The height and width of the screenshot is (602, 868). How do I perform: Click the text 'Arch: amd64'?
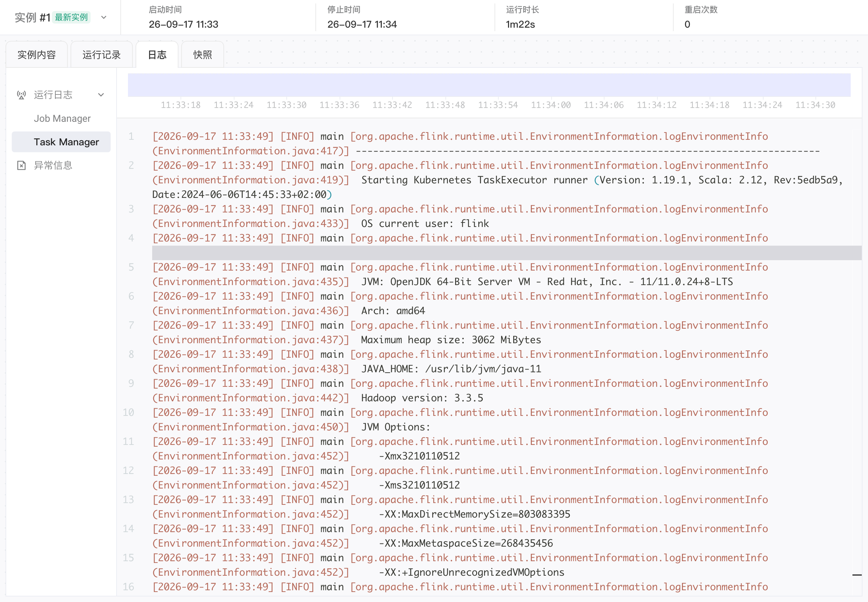pos(393,311)
